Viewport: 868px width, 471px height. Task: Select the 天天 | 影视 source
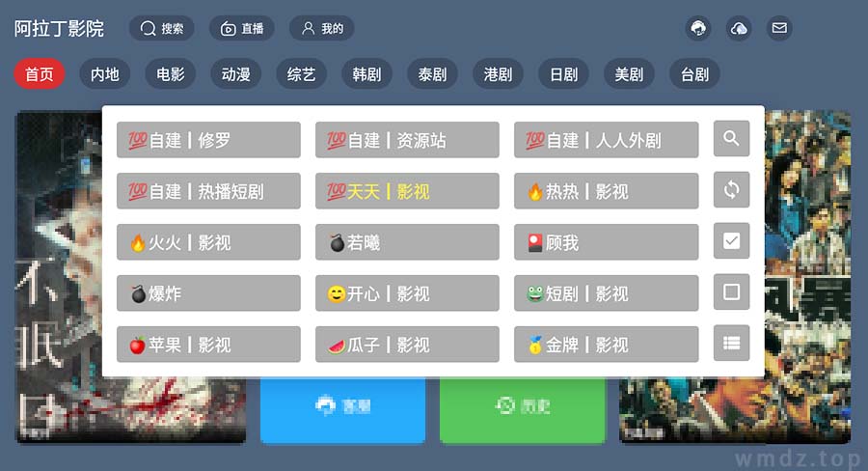click(x=407, y=191)
